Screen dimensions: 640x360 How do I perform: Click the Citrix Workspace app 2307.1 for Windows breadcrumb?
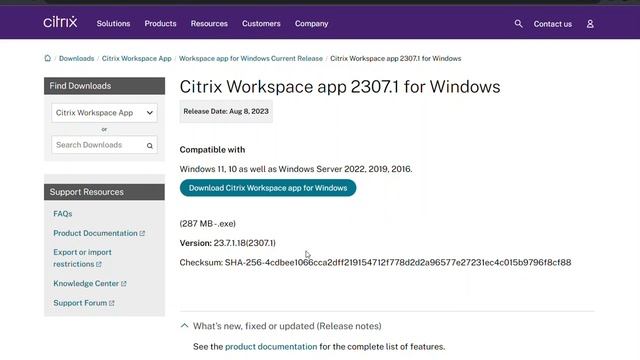tap(396, 58)
